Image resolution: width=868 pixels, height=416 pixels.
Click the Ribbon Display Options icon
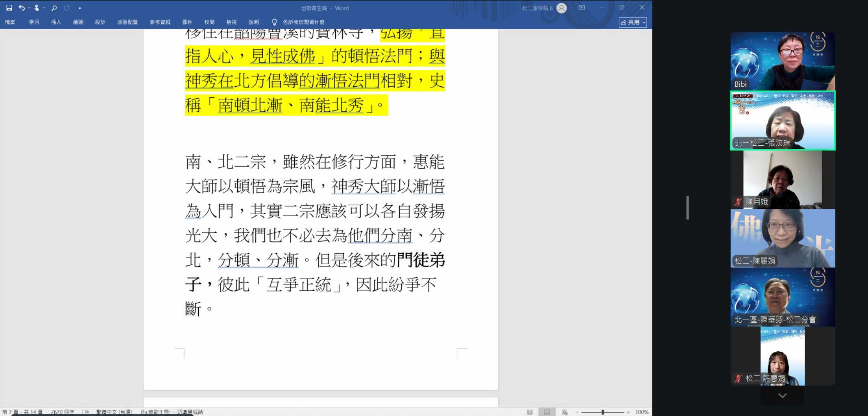tap(582, 8)
